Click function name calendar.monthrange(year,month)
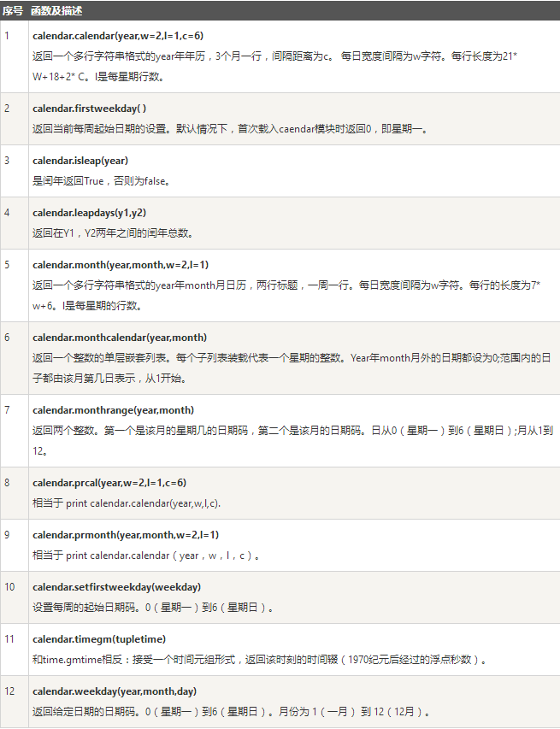The image size is (560, 729). 113,409
